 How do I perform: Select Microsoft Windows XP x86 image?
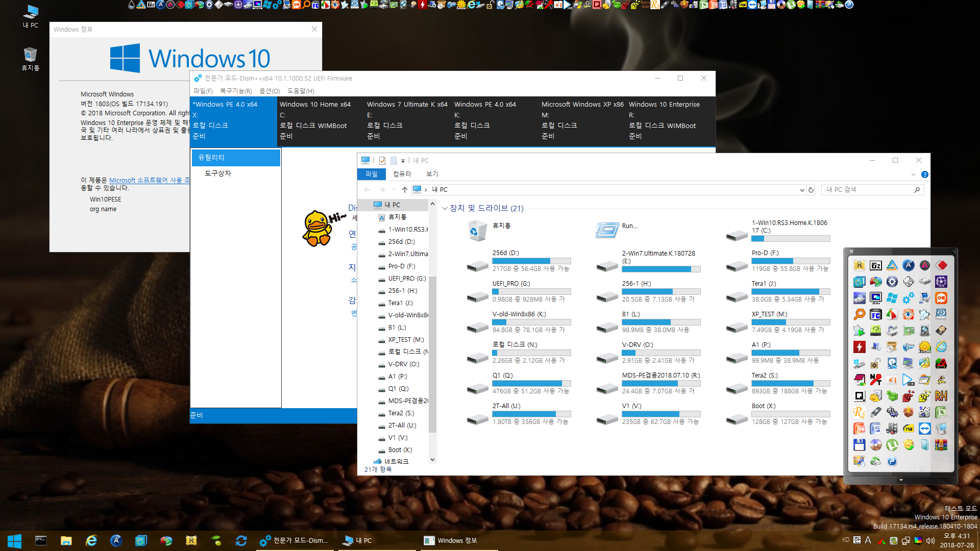coord(582,120)
